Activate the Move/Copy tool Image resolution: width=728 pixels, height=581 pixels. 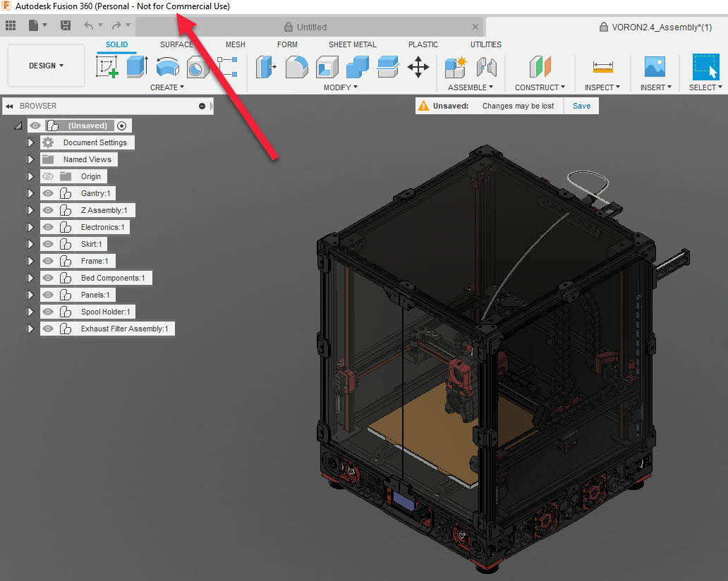click(418, 67)
